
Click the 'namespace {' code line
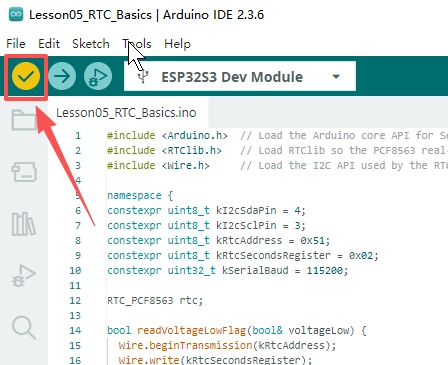pyautogui.click(x=140, y=196)
